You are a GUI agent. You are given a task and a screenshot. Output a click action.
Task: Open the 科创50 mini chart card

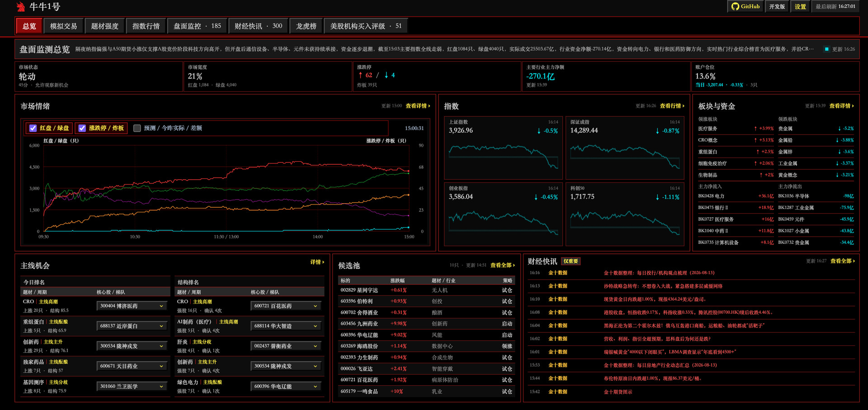click(625, 214)
